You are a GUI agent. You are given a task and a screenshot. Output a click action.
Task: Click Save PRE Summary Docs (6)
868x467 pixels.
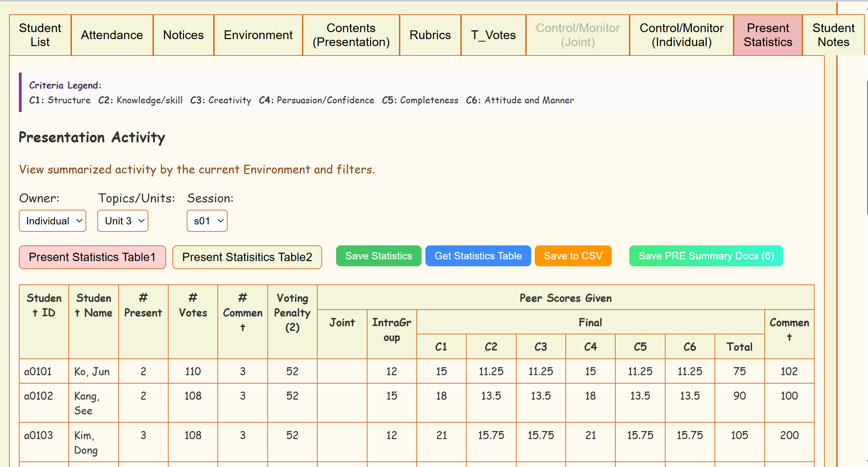(706, 256)
